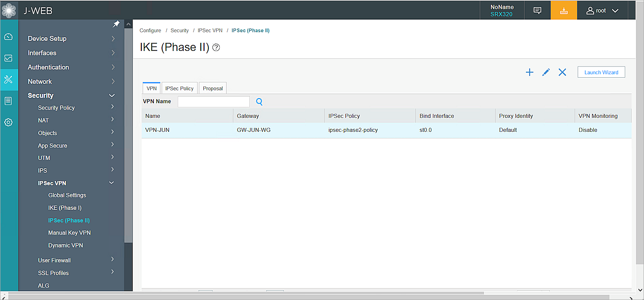Click the orange commit icon in header
This screenshot has width=644, height=300.
tap(563, 11)
